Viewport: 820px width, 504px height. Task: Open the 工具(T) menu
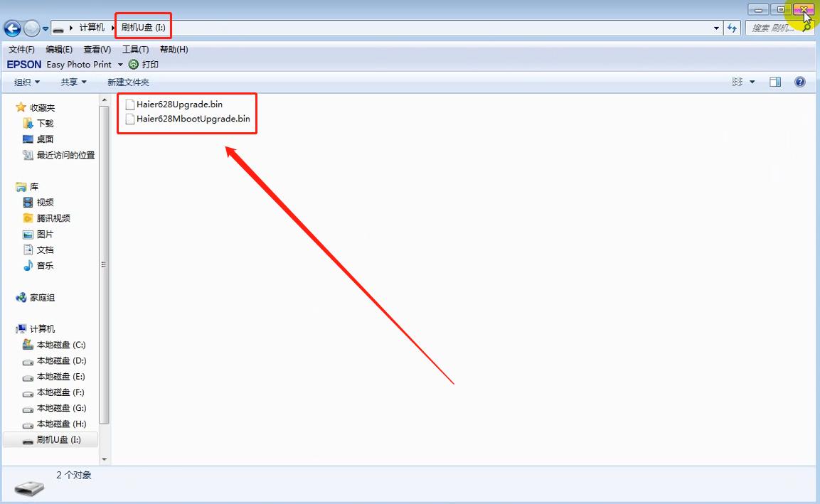135,49
